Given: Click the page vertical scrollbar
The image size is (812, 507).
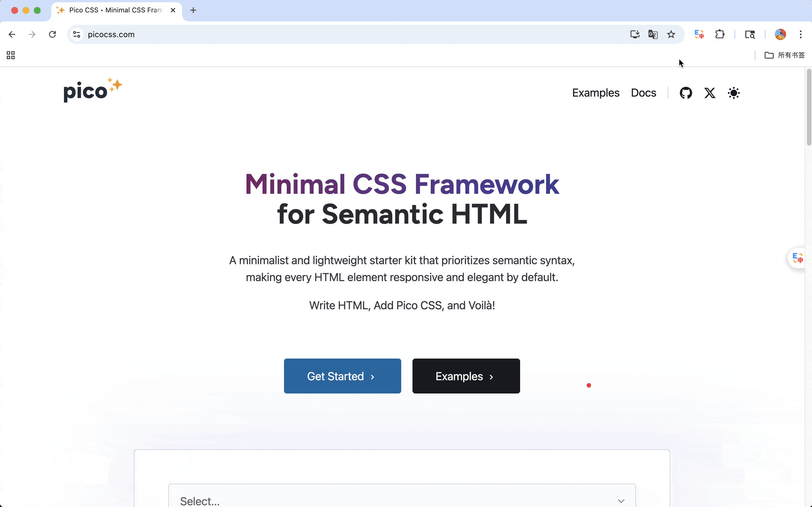Looking at the screenshot, I should click(809, 107).
